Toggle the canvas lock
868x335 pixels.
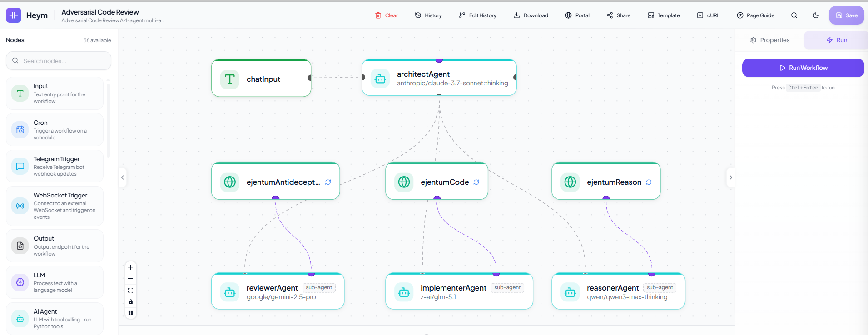[x=131, y=302]
